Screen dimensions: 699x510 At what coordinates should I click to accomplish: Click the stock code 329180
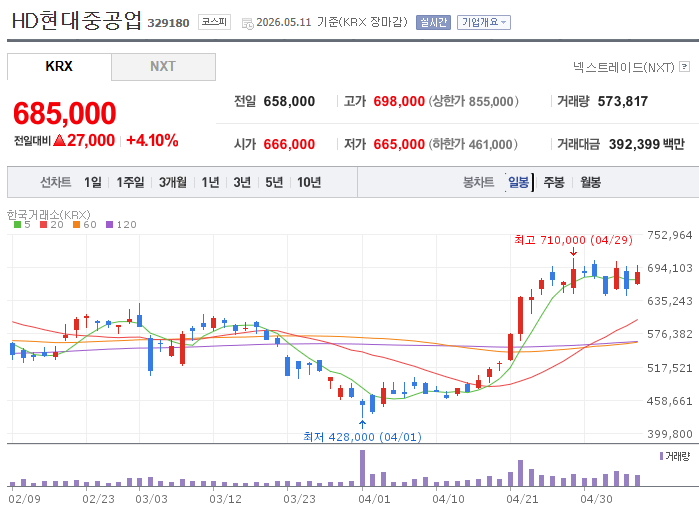(x=169, y=23)
